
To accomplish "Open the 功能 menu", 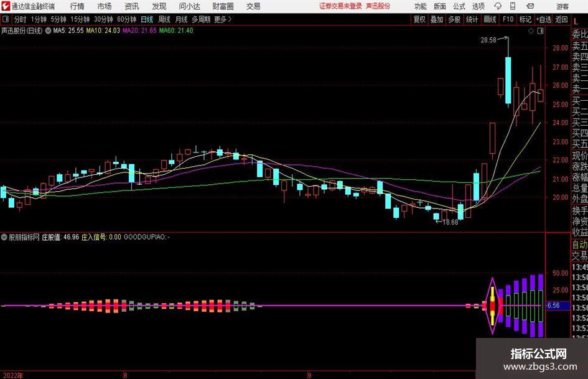I will pos(421,6).
